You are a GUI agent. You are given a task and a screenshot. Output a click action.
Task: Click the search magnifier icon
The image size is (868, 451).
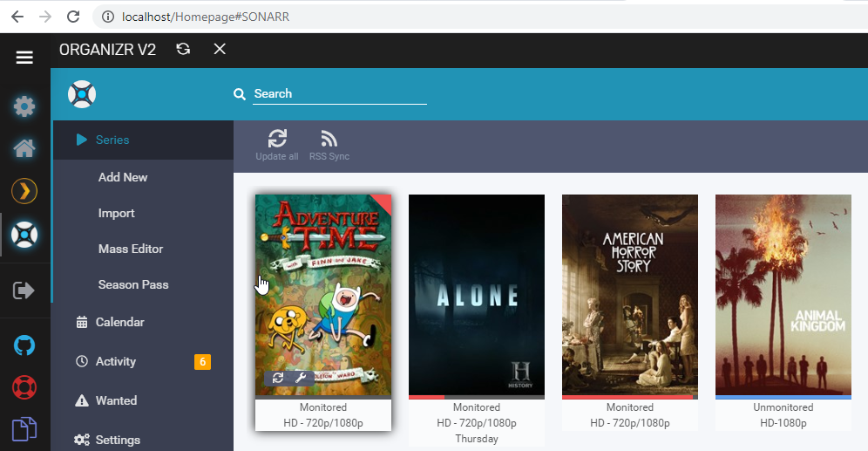[239, 94]
